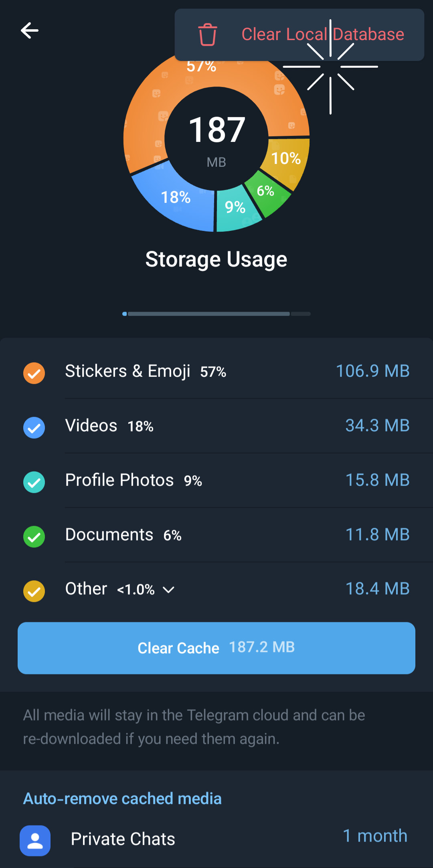The width and height of the screenshot is (433, 868).
Task: Select Clear Local Database menu option
Action: 322,35
